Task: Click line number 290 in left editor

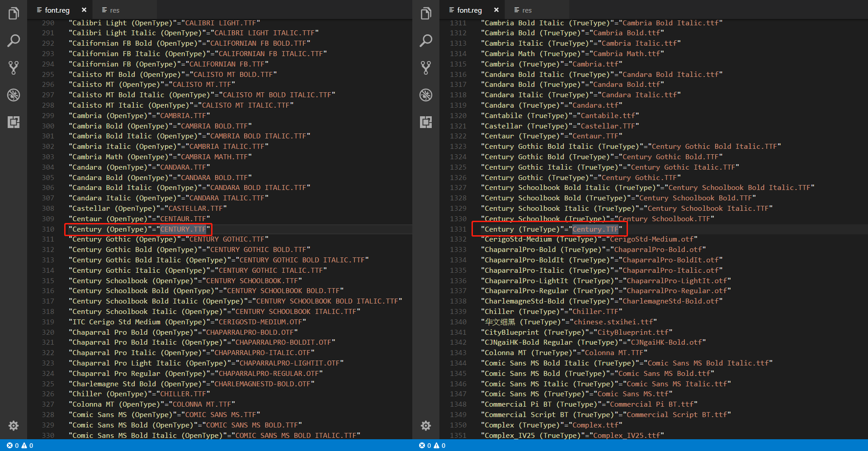Action: coord(48,23)
